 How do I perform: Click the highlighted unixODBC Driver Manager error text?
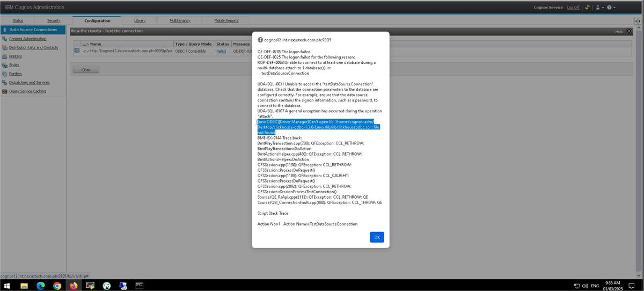[x=319, y=127]
